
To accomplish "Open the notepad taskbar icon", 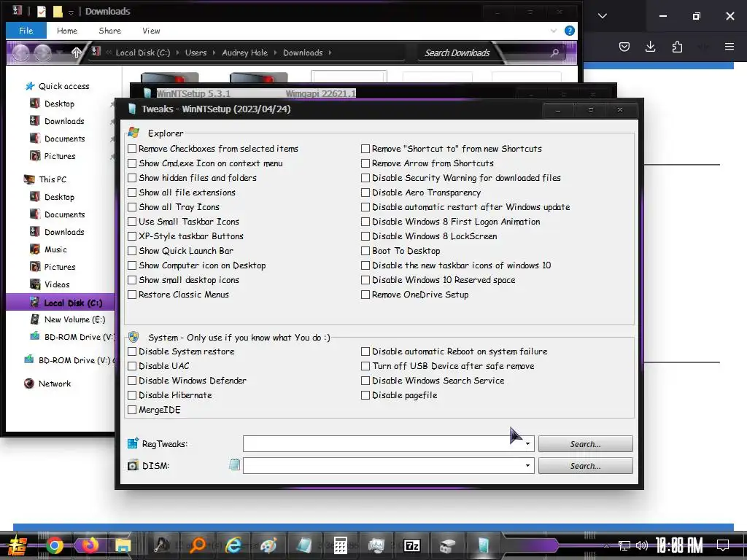I will coord(304,545).
